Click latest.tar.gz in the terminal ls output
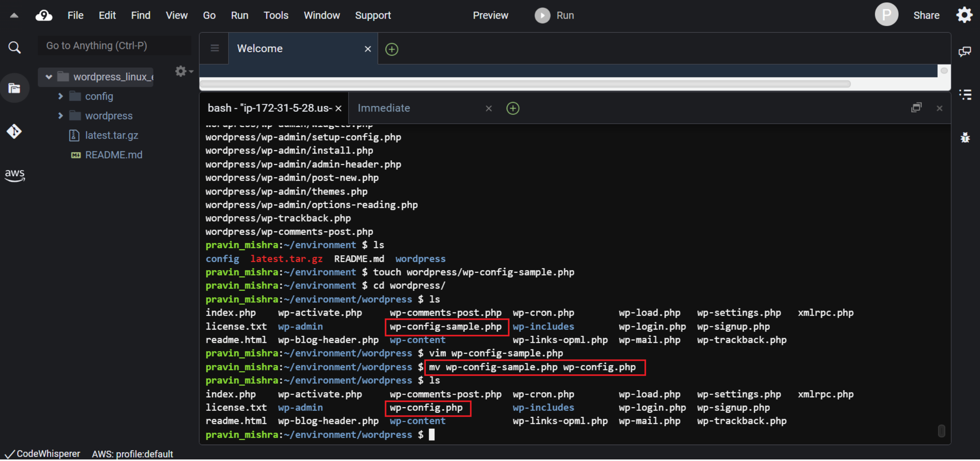The width and height of the screenshot is (980, 461). click(x=286, y=259)
